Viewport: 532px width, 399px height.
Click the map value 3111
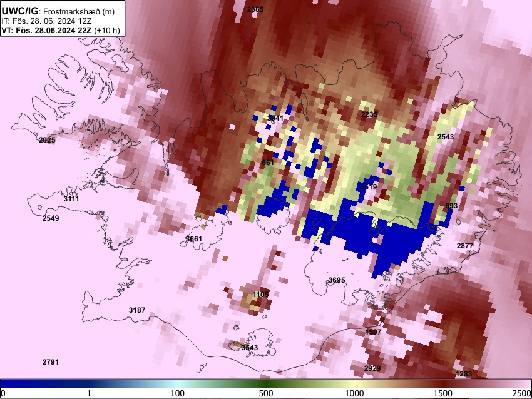pyautogui.click(x=71, y=199)
